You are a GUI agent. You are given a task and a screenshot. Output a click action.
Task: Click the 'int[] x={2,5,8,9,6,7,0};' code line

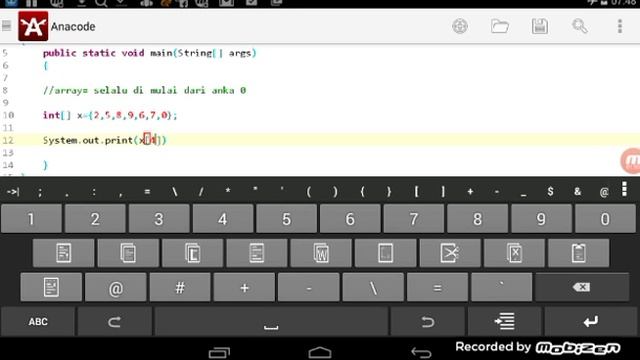110,115
